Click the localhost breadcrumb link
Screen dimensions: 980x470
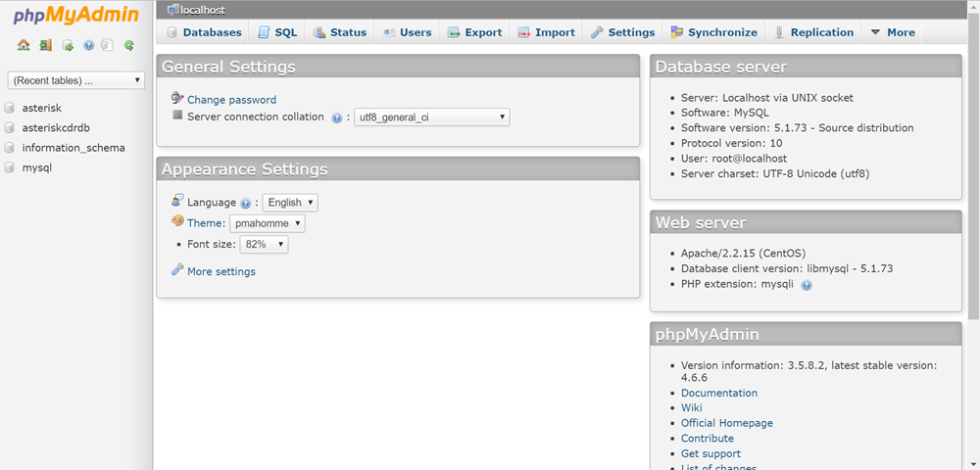click(203, 10)
